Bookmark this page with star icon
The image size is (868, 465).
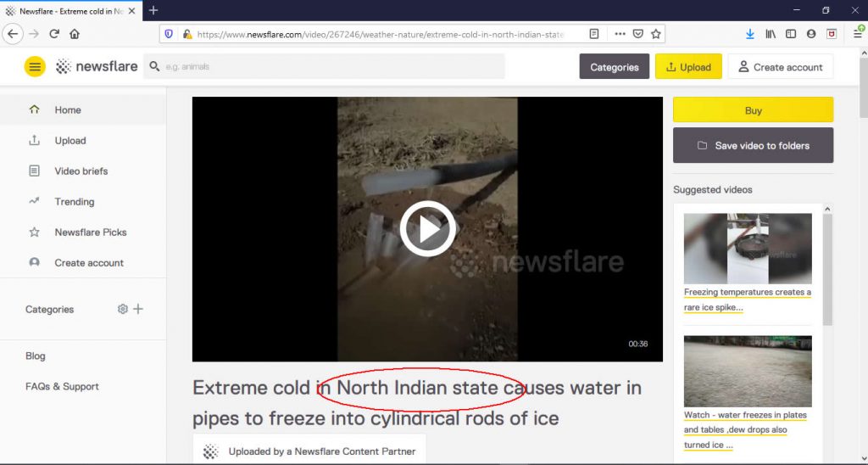coord(656,34)
